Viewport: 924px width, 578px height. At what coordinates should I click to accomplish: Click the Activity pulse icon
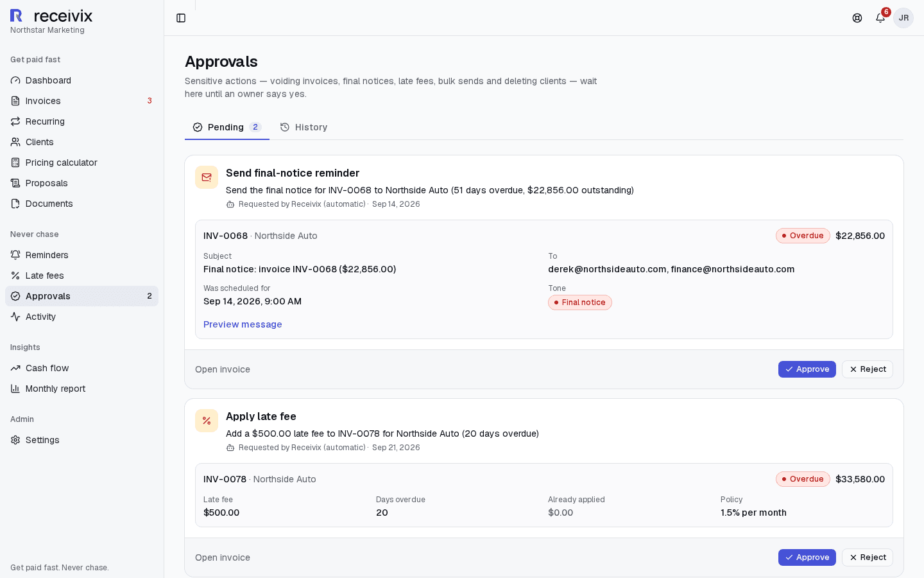click(x=15, y=317)
